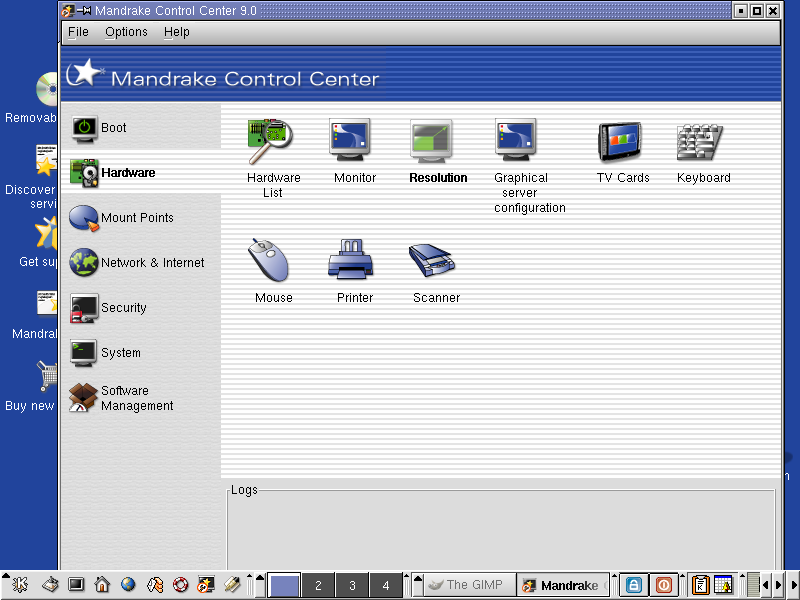Image resolution: width=800 pixels, height=600 pixels.
Task: Open the Options menu
Action: (126, 32)
